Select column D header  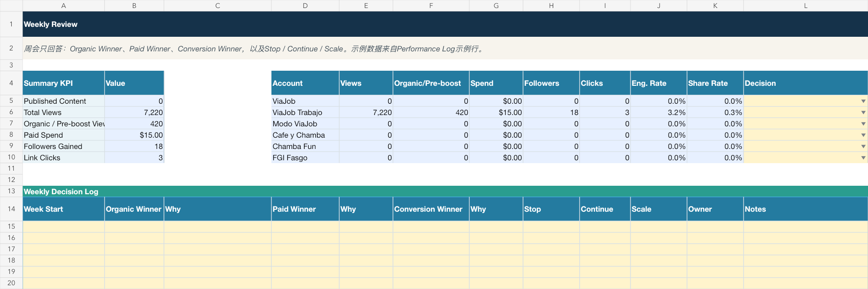click(x=305, y=6)
